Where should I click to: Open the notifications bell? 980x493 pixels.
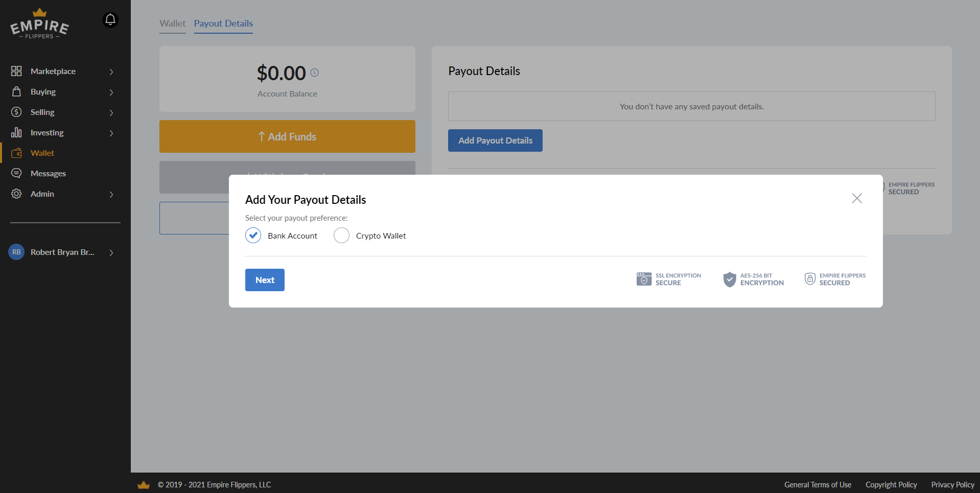pyautogui.click(x=110, y=20)
